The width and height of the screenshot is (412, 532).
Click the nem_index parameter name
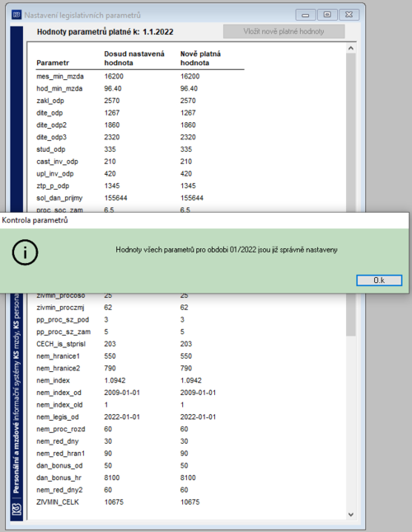53,381
